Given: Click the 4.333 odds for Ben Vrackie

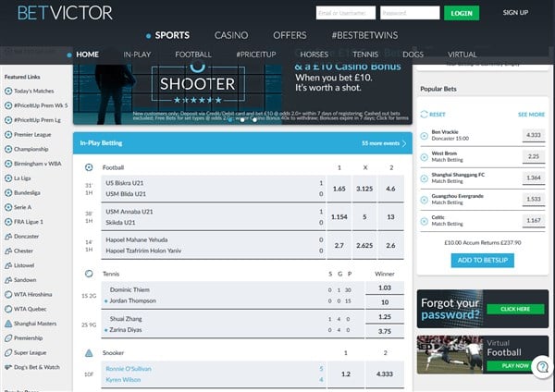Looking at the screenshot, I should [534, 135].
